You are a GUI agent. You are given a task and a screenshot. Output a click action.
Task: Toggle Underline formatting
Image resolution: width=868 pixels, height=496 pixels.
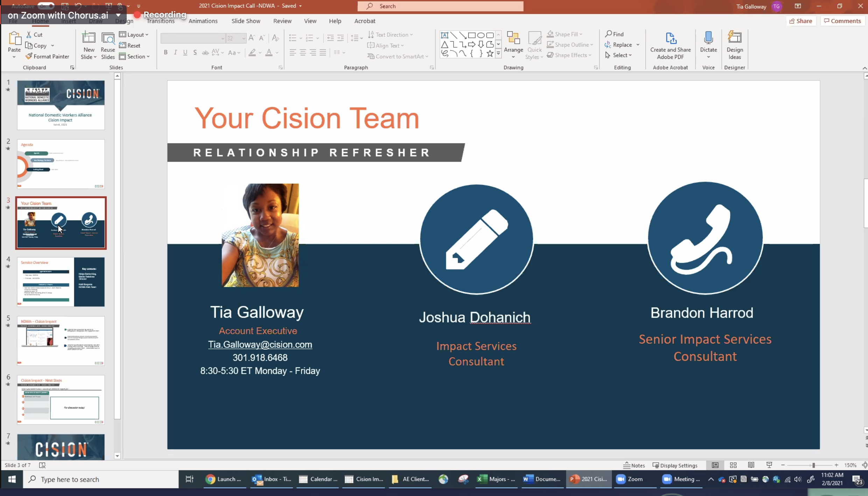[185, 53]
